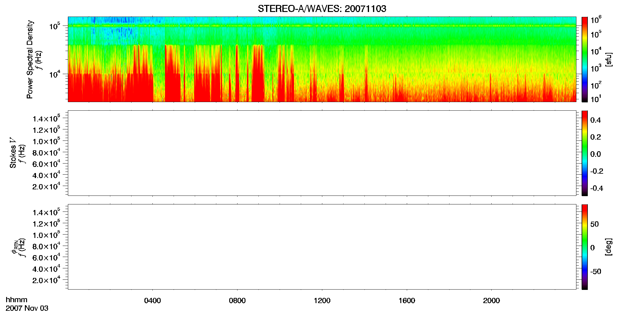
Task: Click the 2007 Nov 03 date label
Action: click(x=27, y=308)
